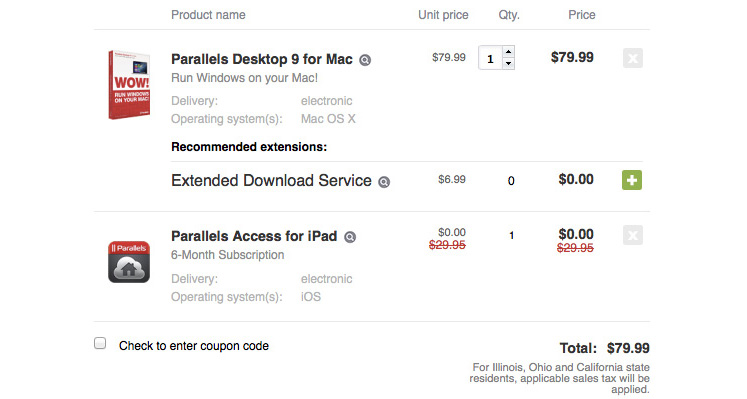Click the quantity field showing 1

pos(490,58)
